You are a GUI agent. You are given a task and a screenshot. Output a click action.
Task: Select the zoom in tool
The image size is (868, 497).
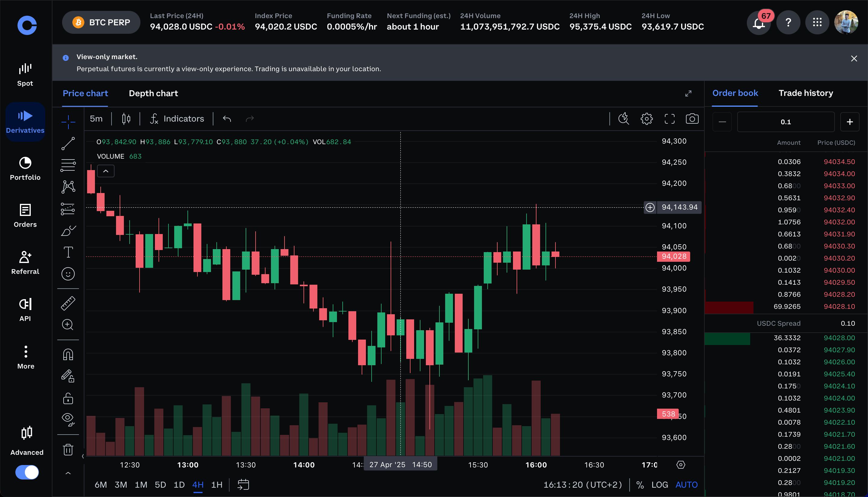(x=68, y=324)
